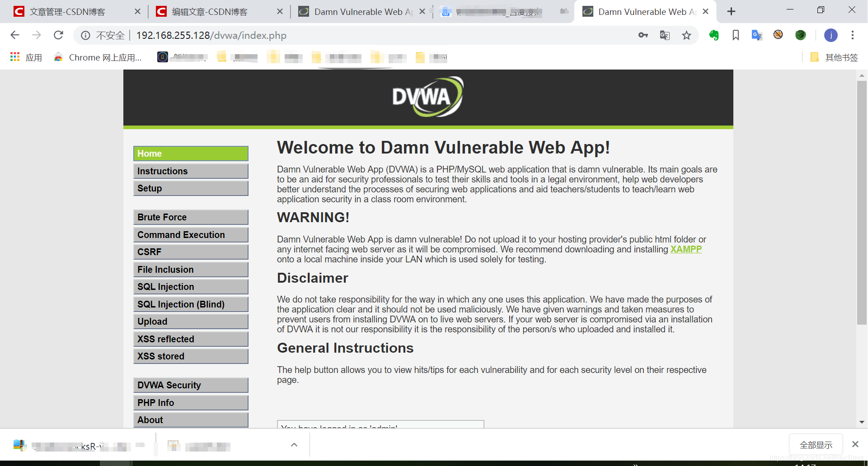868x466 pixels.
Task: Open the Evernote extension icon
Action: click(714, 35)
